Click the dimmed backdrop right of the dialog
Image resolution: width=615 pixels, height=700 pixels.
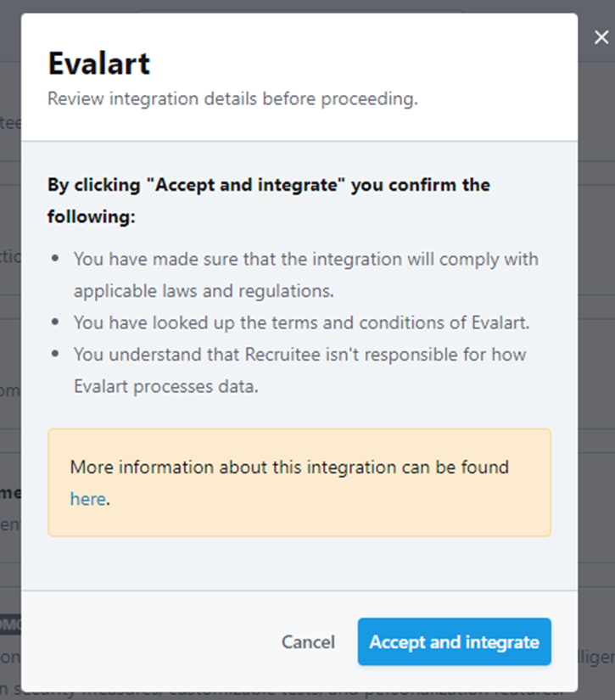coord(596,339)
